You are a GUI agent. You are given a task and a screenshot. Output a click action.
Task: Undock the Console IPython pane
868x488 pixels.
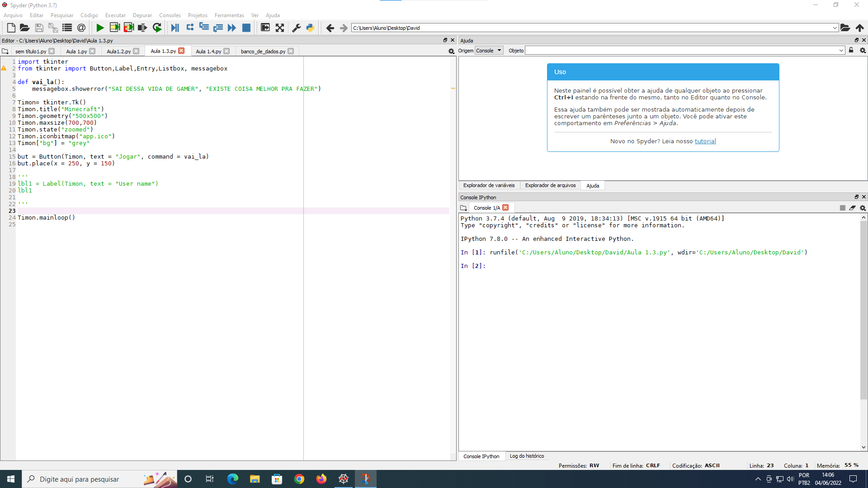click(856, 197)
